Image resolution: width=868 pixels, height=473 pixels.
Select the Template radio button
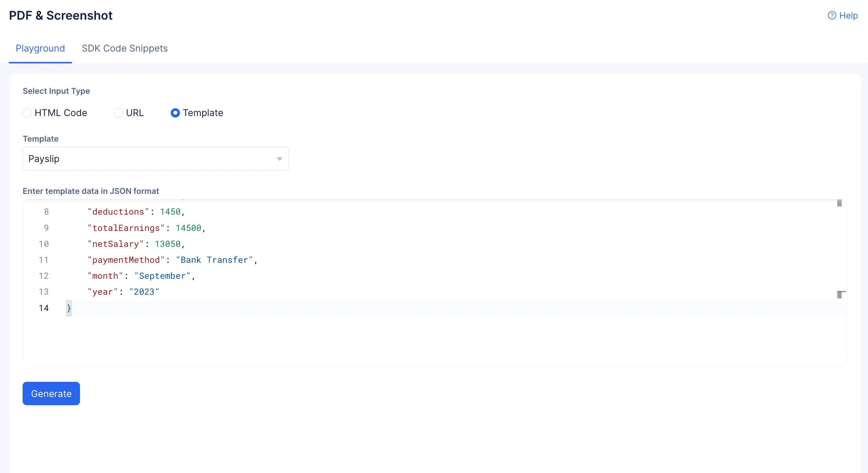pyautogui.click(x=175, y=113)
